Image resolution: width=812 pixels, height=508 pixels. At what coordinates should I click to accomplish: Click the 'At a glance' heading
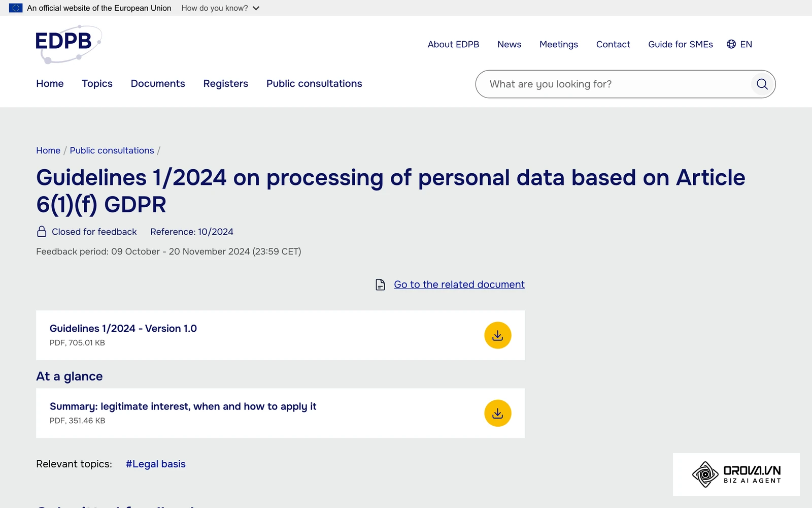pos(70,376)
